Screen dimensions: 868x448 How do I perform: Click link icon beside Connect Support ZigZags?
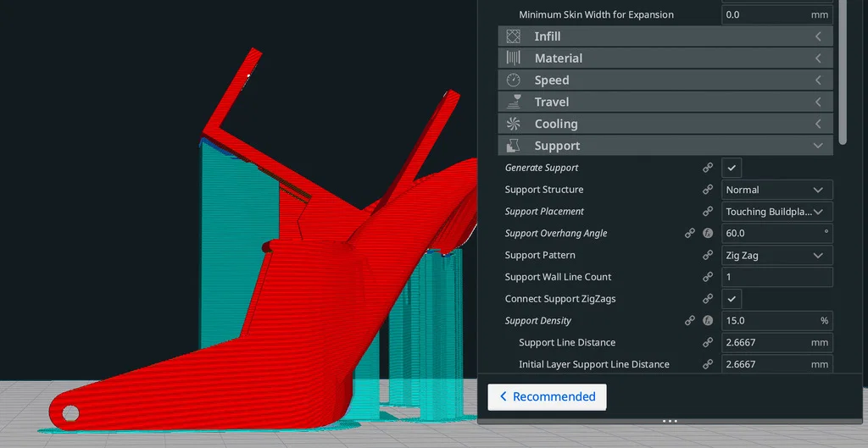pyautogui.click(x=708, y=299)
